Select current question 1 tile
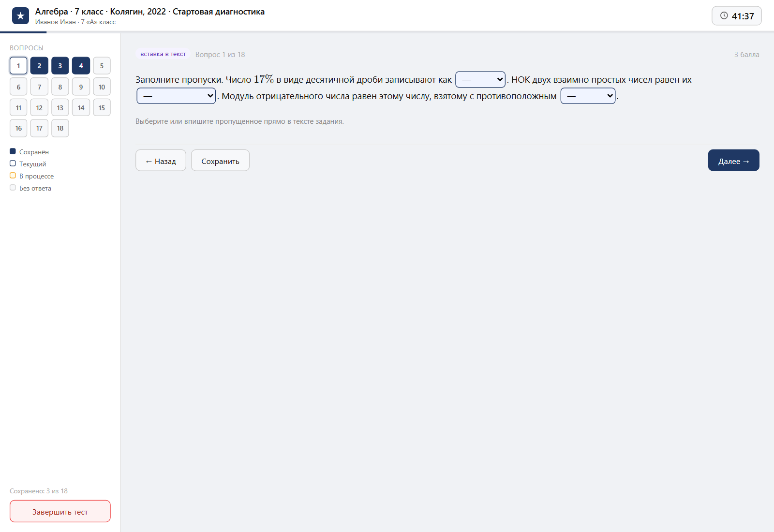 pos(18,66)
